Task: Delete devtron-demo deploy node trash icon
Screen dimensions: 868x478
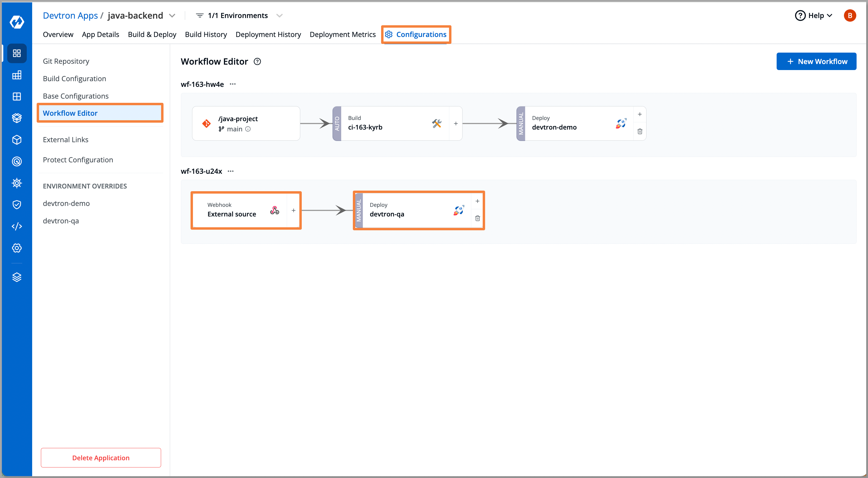Action: tap(640, 131)
